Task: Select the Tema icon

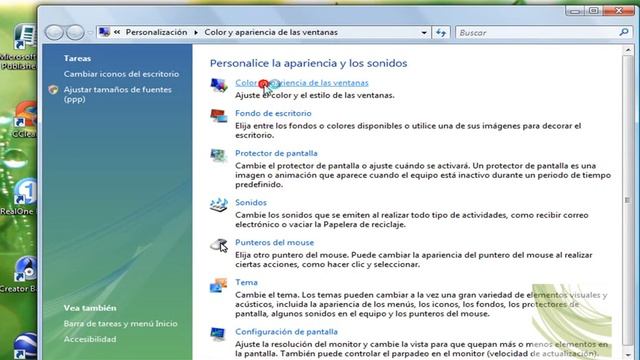Action: pyautogui.click(x=219, y=285)
